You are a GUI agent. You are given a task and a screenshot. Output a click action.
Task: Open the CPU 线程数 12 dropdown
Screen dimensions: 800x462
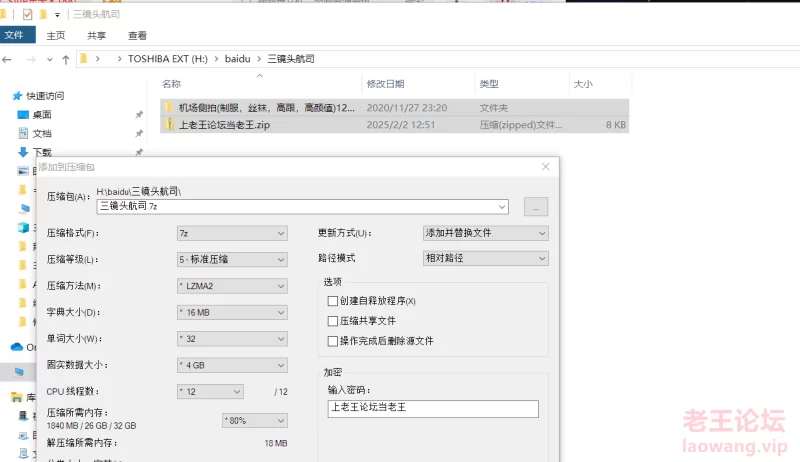[x=210, y=392]
